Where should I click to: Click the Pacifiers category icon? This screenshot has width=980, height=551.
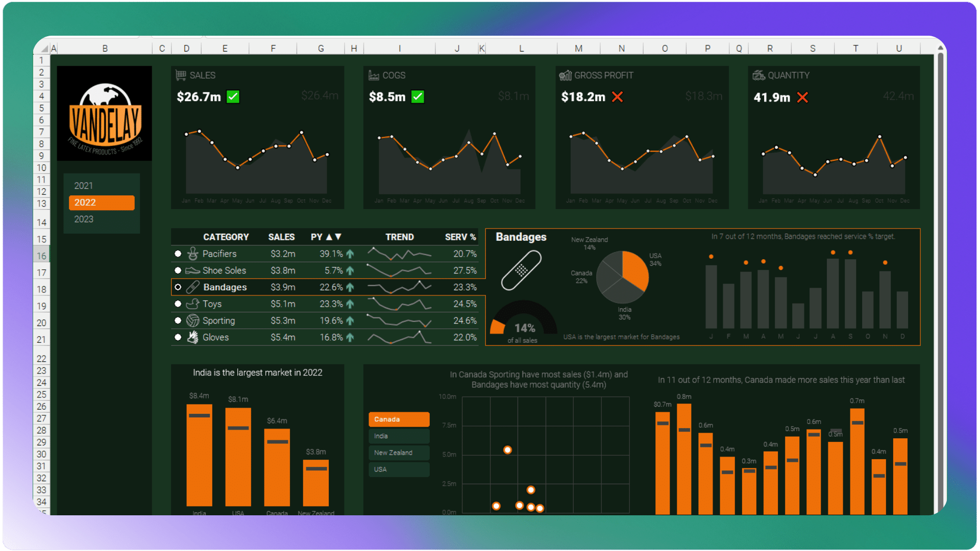pos(192,254)
